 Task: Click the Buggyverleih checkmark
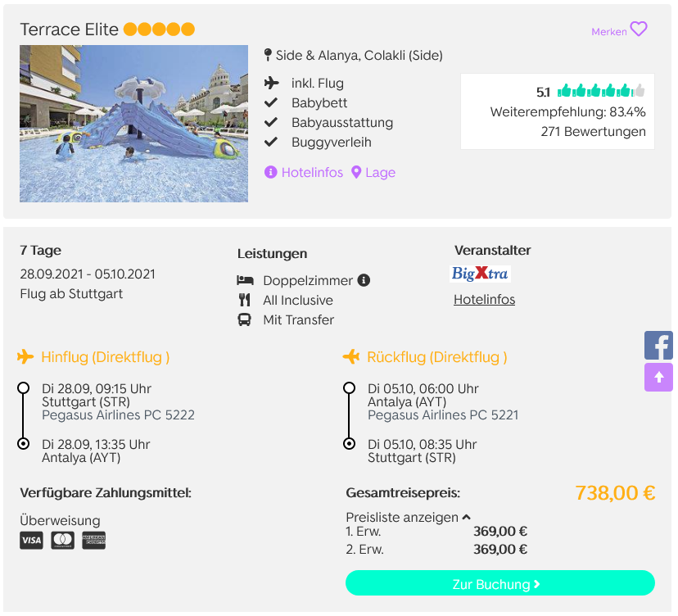pos(271,142)
